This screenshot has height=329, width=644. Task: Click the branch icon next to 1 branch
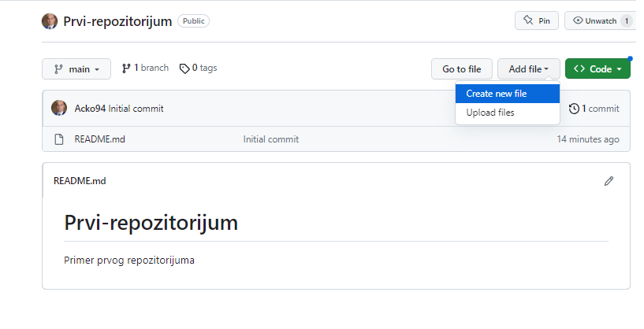coord(126,68)
